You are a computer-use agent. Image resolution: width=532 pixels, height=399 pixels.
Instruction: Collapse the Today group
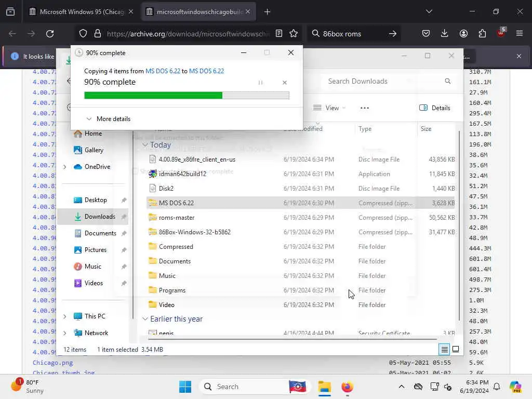(145, 145)
